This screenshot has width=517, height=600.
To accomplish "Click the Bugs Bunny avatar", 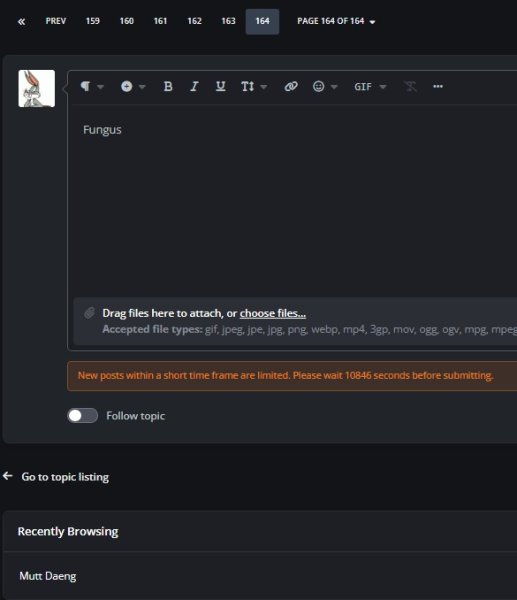I will (37, 88).
